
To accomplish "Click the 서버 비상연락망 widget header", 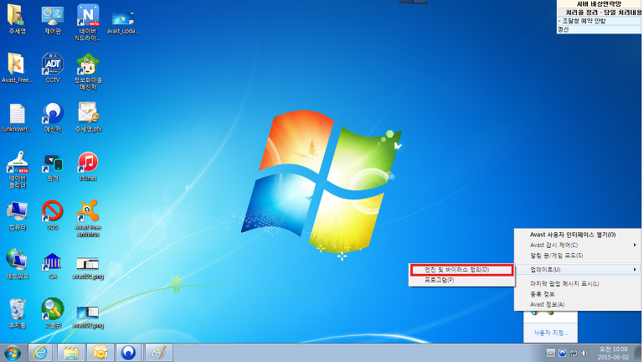I will tap(600, 3).
